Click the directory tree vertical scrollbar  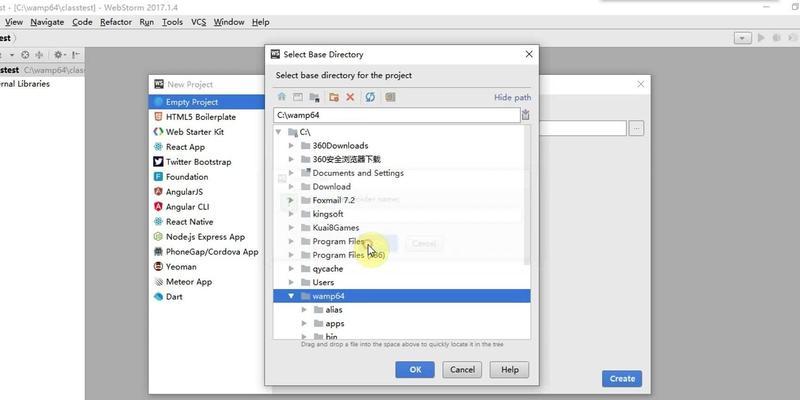[x=528, y=194]
